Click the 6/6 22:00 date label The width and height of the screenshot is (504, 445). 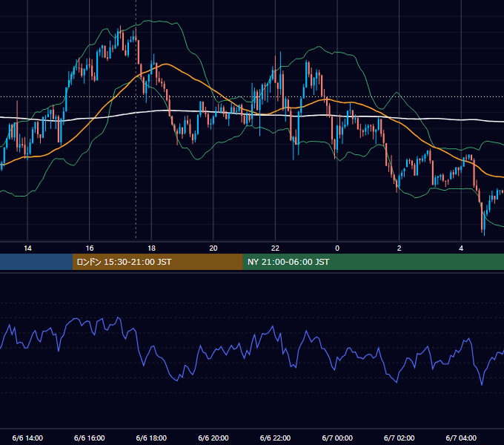pyautogui.click(x=275, y=438)
